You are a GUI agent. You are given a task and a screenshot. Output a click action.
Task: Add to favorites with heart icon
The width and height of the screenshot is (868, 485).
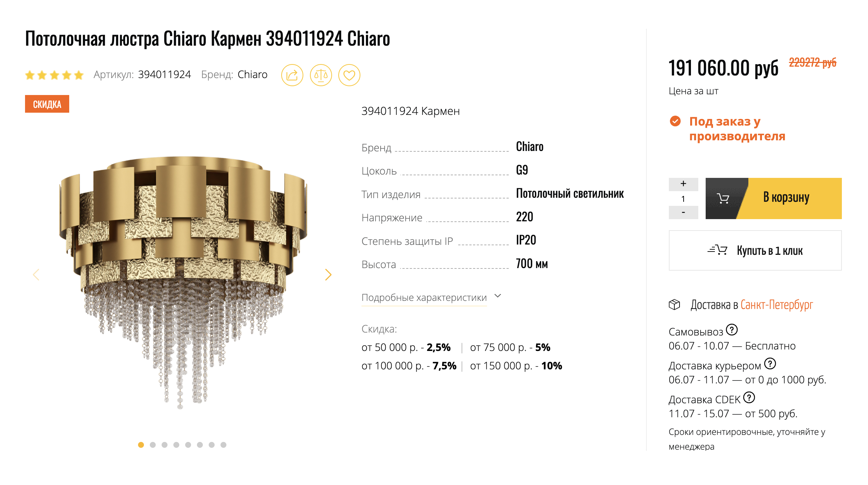tap(349, 75)
